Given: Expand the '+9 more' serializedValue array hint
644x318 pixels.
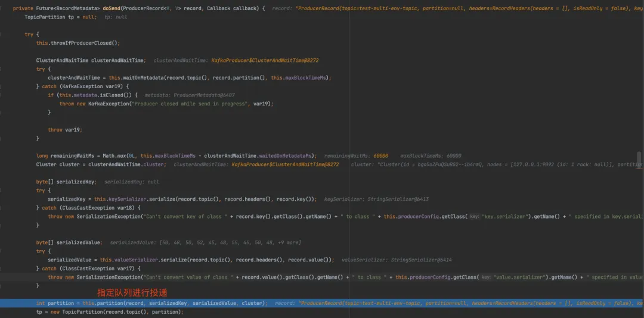Looking at the screenshot, I should point(287,242).
